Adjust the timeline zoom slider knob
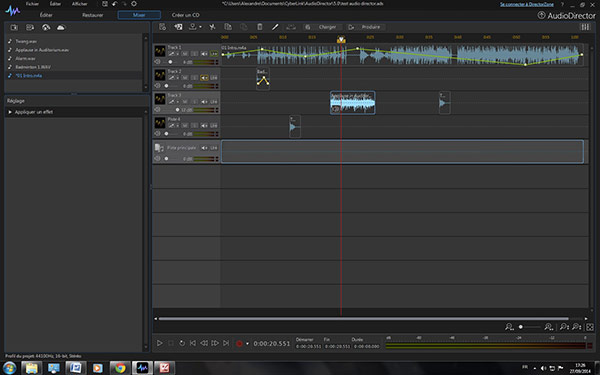 pos(520,327)
